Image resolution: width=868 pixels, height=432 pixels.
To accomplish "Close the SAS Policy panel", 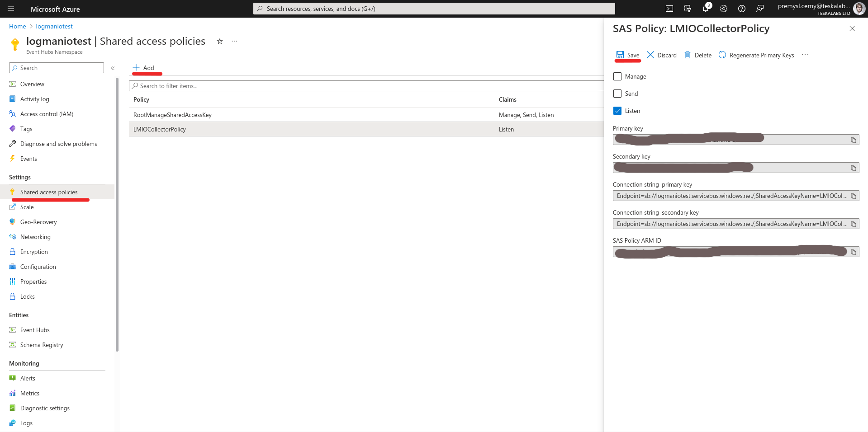I will pos(852,28).
